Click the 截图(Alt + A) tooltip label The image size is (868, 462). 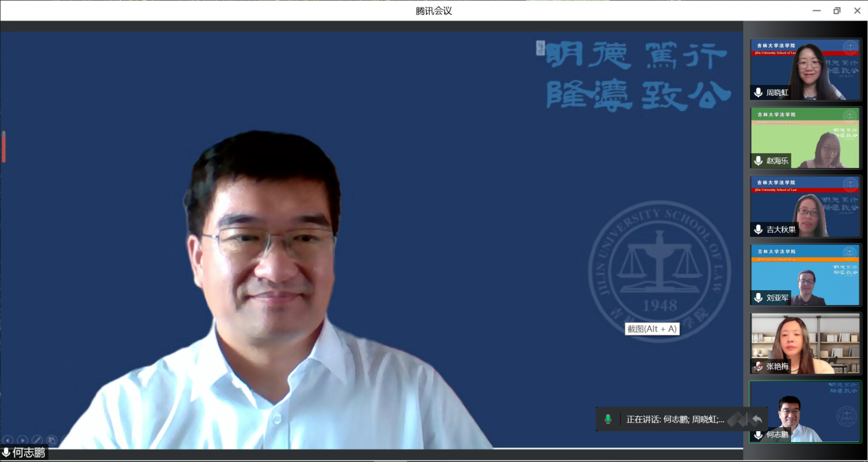point(652,329)
